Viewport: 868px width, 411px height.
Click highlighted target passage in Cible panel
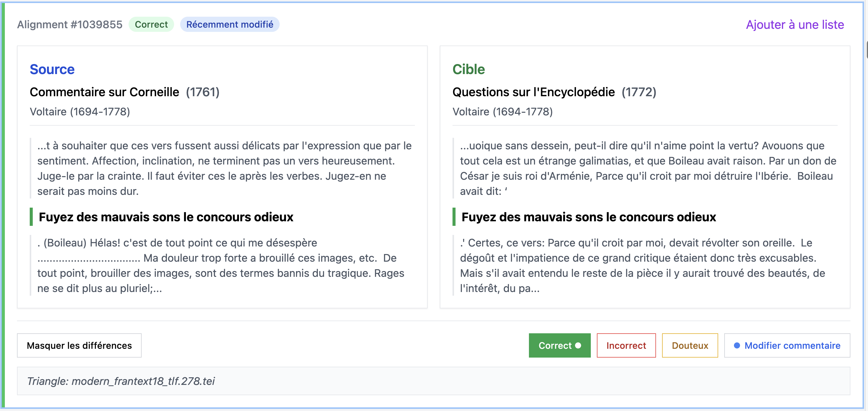click(x=588, y=217)
